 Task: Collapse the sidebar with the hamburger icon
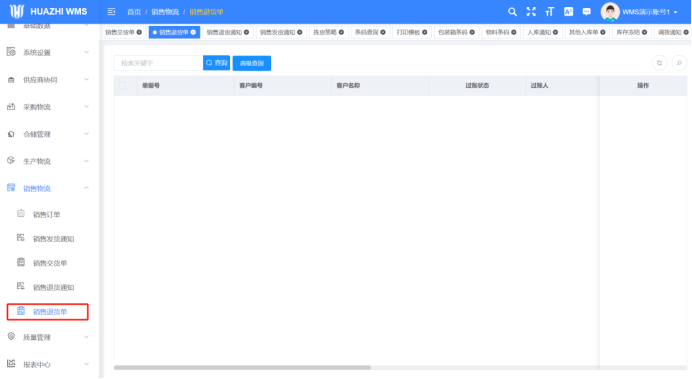[x=111, y=11]
